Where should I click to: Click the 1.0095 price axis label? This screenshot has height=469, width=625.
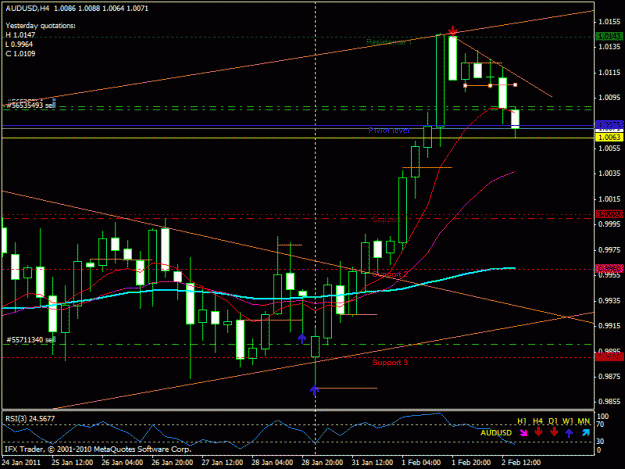coord(609,97)
